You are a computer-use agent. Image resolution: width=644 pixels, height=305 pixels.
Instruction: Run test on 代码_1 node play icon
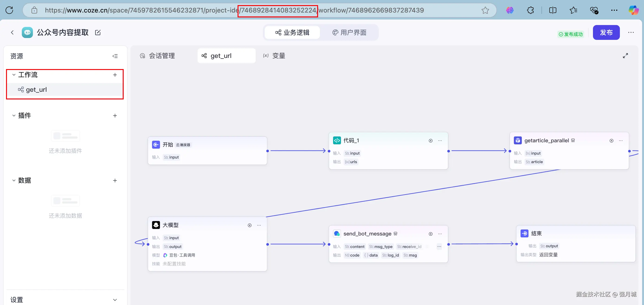[431, 141]
